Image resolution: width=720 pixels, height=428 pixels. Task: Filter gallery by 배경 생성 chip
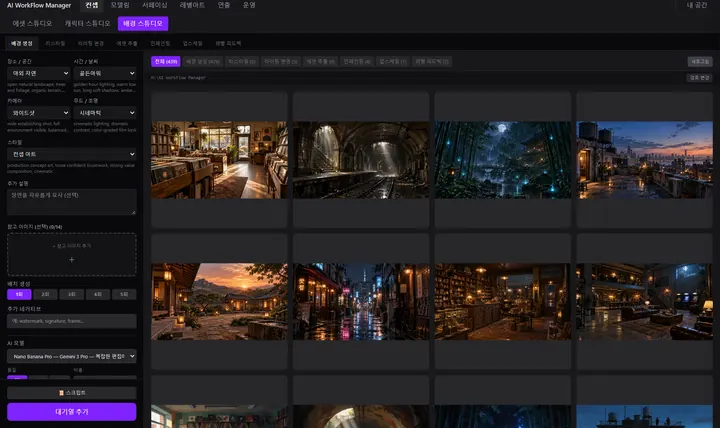pyautogui.click(x=203, y=62)
